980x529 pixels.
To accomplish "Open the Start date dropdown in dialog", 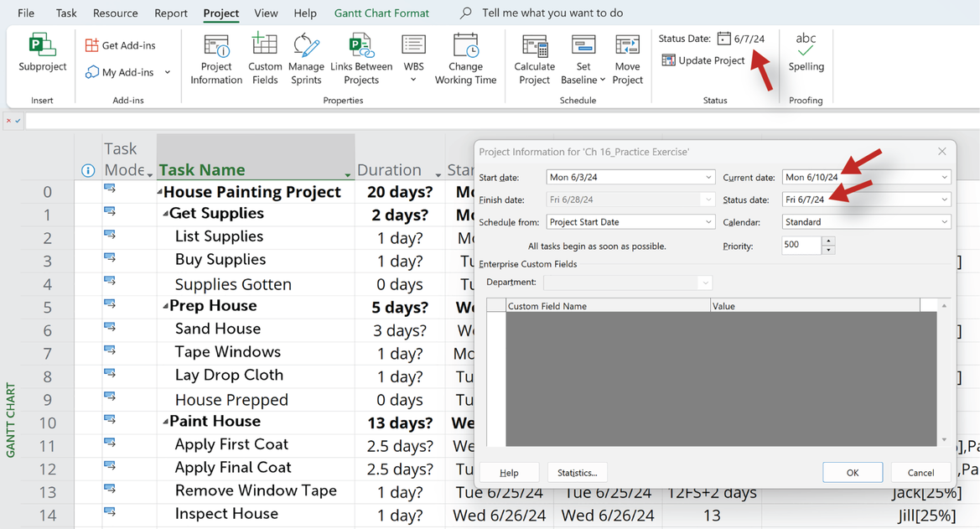I will [708, 177].
